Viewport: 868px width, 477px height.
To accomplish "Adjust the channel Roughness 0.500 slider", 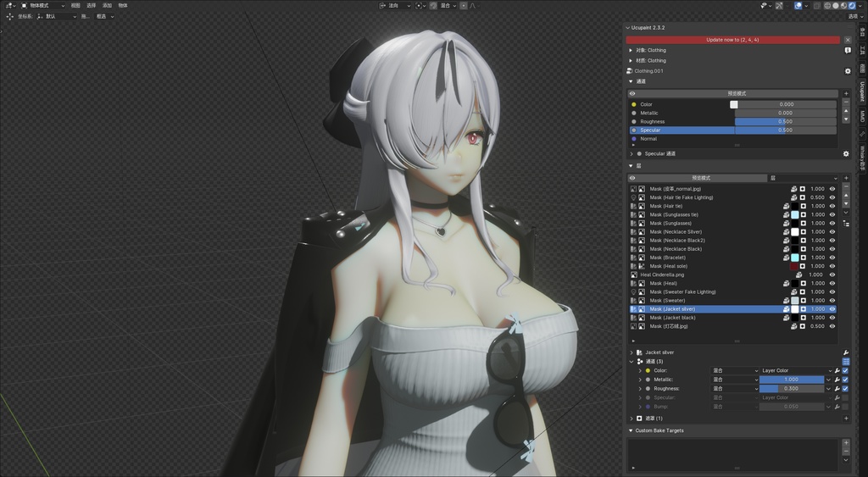I will 786,122.
